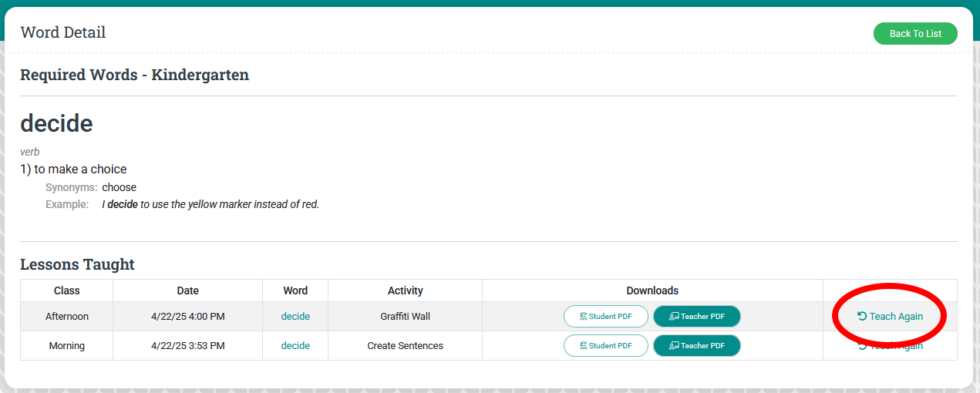Open the 'decide' link in the Afternoon row

[295, 317]
